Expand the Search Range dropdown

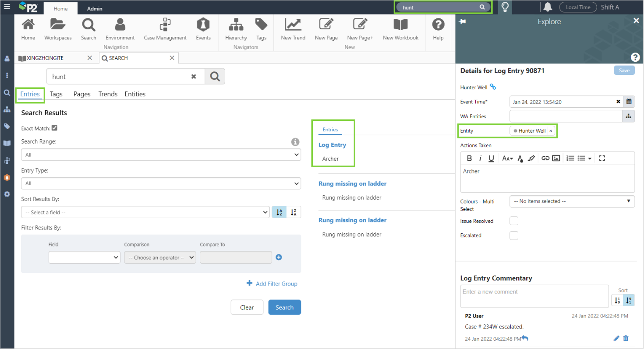point(161,155)
